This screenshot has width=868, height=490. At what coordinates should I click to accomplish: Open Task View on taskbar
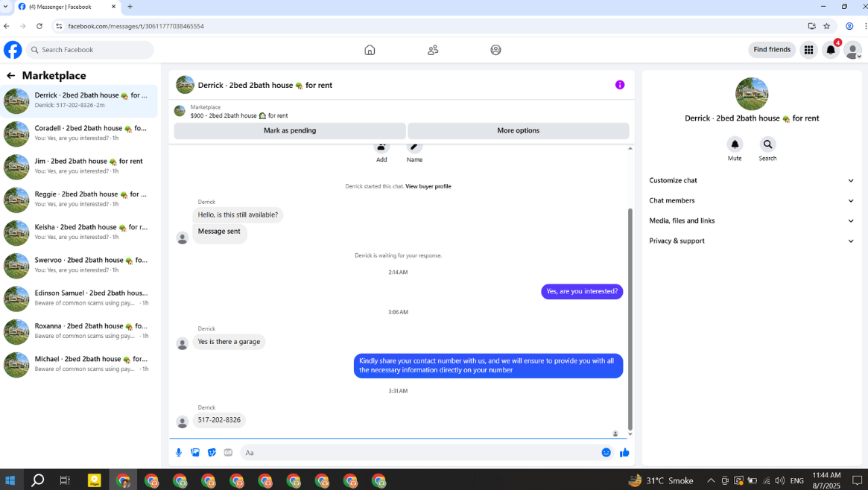coord(65,480)
